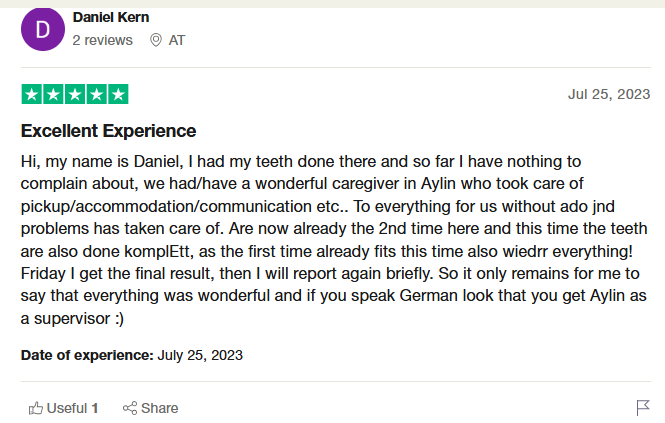Click the fourth green star
This screenshot has height=423, width=665.
[97, 95]
